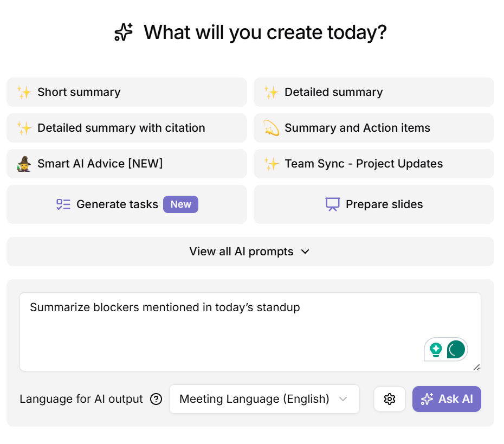Viewport: 504px width, 444px height.
Task: Click the sparkles icon on Detailed summary with citation
Action: (x=24, y=128)
